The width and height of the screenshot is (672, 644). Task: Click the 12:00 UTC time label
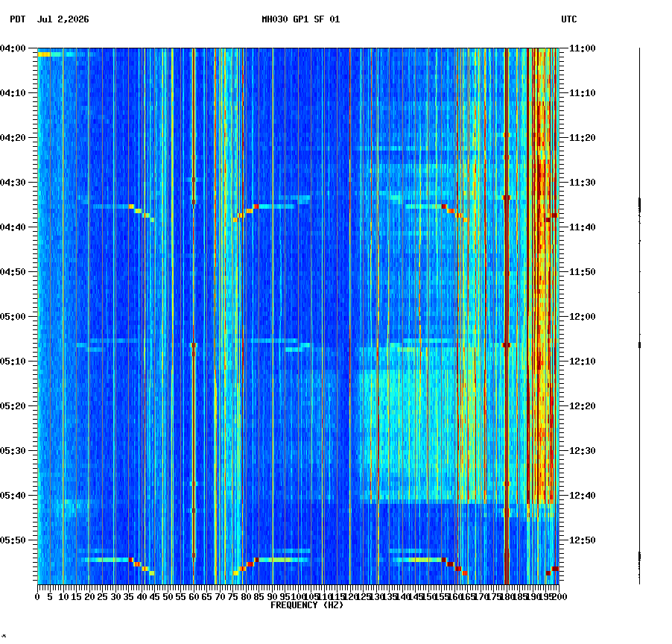click(583, 317)
